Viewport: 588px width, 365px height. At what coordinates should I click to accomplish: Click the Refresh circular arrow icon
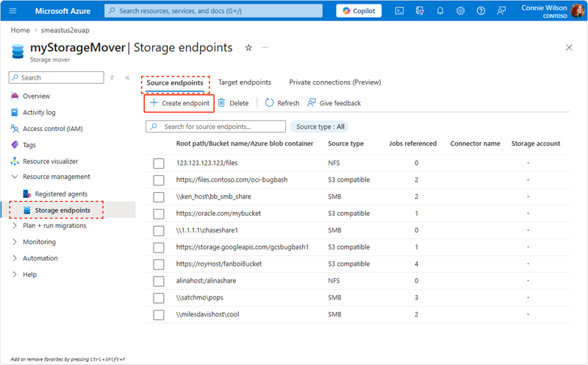point(269,102)
